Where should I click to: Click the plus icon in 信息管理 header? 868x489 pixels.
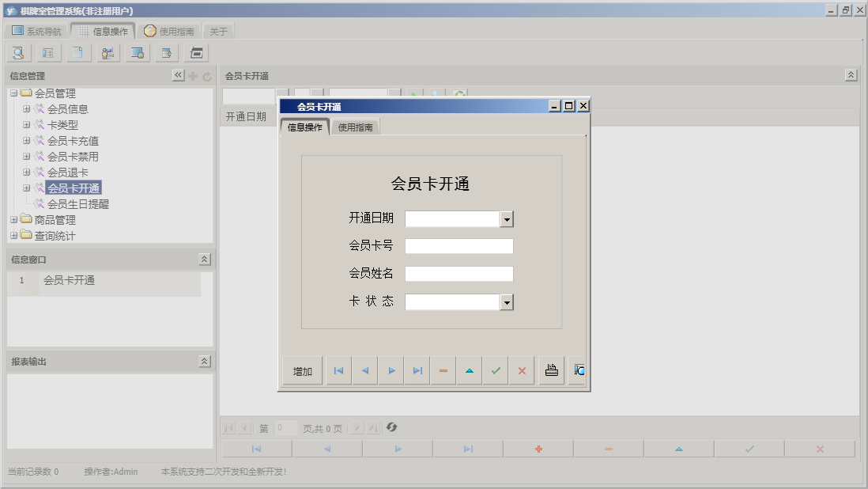click(192, 76)
